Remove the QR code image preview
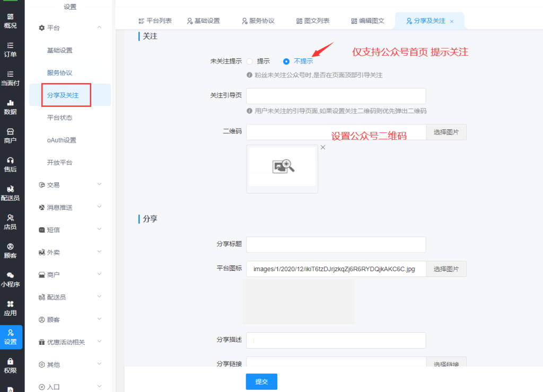Viewport: 543px width, 392px height. click(323, 148)
